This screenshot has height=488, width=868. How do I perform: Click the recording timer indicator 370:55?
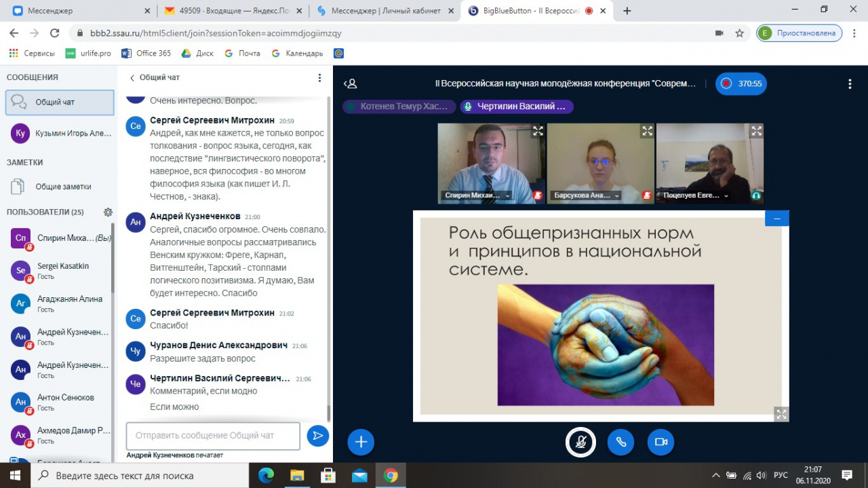[x=741, y=84]
